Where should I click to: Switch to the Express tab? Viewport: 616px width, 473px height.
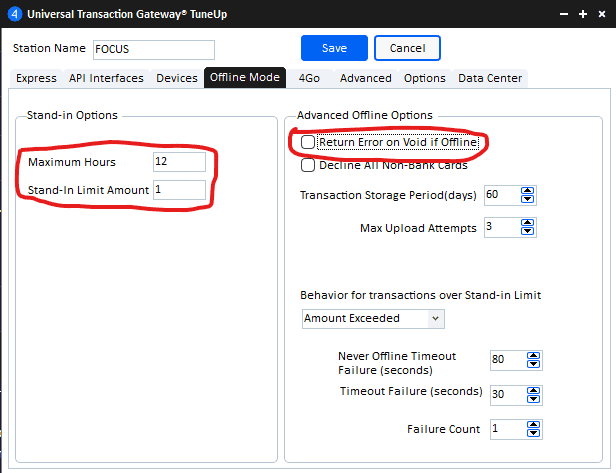[x=36, y=78]
